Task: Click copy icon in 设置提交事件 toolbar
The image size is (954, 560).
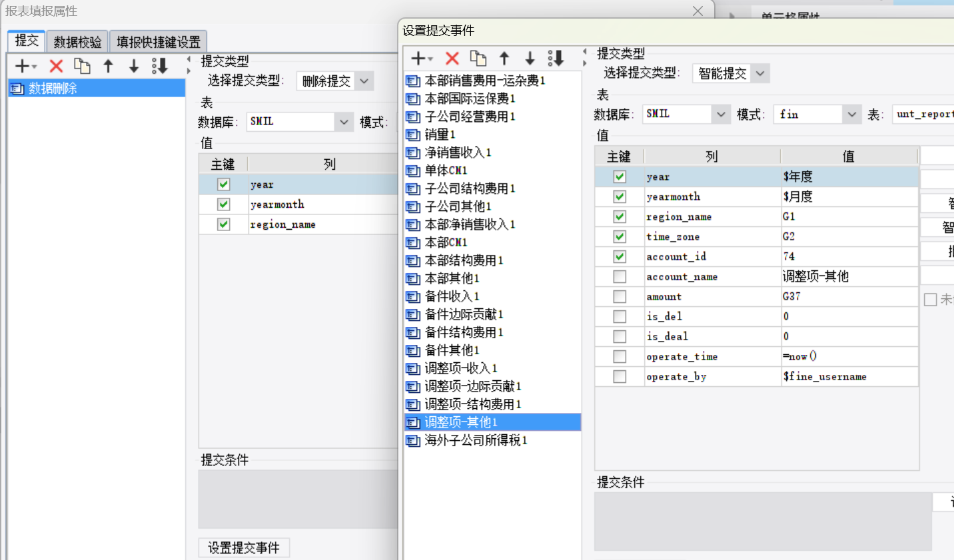Action: pyautogui.click(x=478, y=59)
